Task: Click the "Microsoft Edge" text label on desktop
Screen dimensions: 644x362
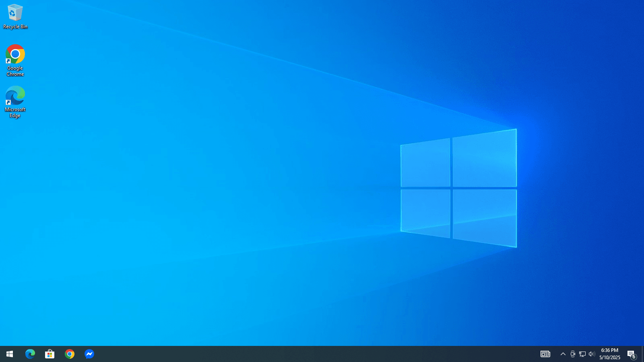Action: [x=15, y=113]
